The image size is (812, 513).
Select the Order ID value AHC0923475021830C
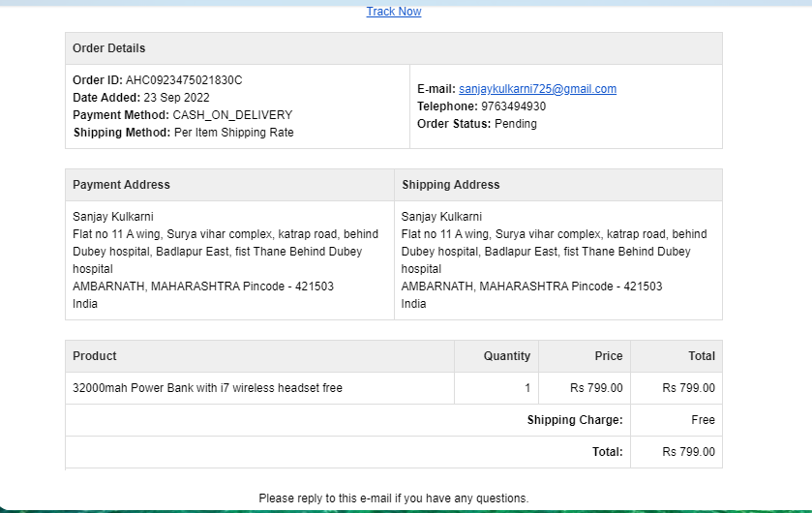click(184, 80)
